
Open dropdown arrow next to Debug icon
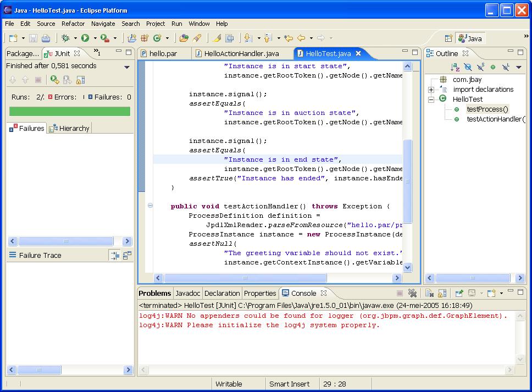click(75, 38)
